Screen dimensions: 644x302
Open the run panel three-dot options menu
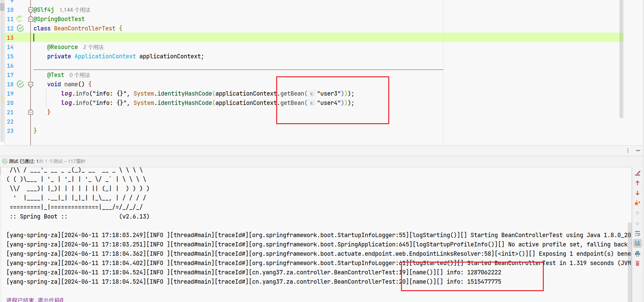628,151
